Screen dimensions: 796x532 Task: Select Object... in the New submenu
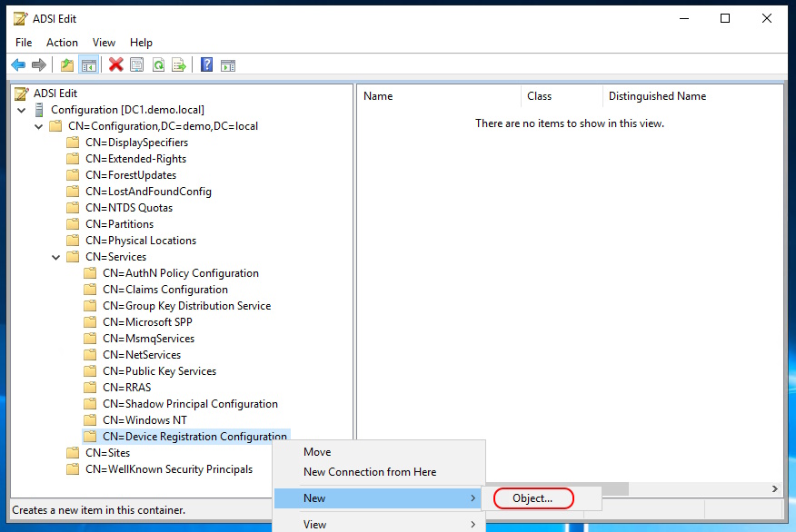tap(533, 498)
